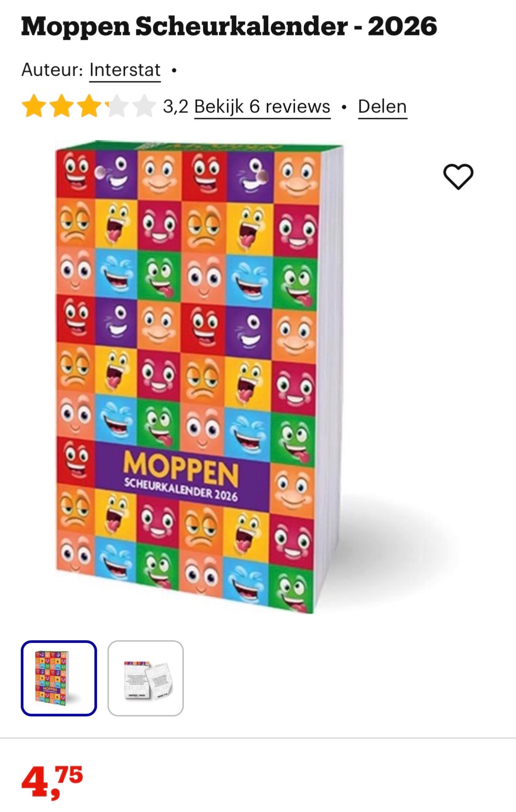The image size is (516, 812).
Task: Click the Moppen Scheurkalender - 2026 heading
Action: (229, 26)
